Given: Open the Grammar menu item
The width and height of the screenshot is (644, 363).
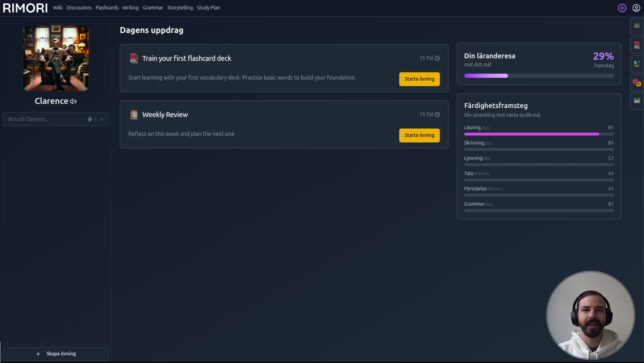Looking at the screenshot, I should tap(153, 8).
